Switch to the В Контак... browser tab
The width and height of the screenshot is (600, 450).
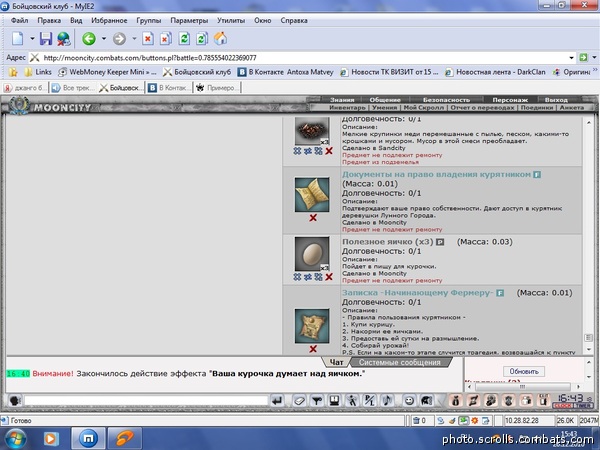[x=169, y=88]
